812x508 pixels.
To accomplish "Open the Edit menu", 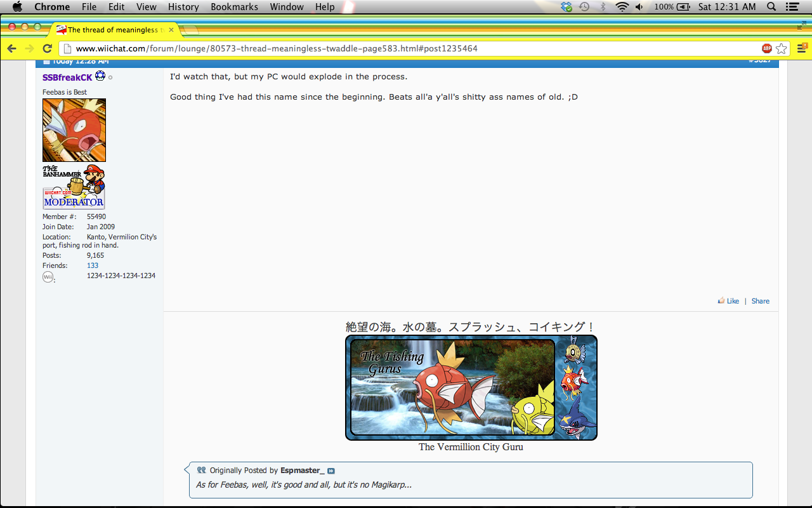I will click(x=117, y=7).
